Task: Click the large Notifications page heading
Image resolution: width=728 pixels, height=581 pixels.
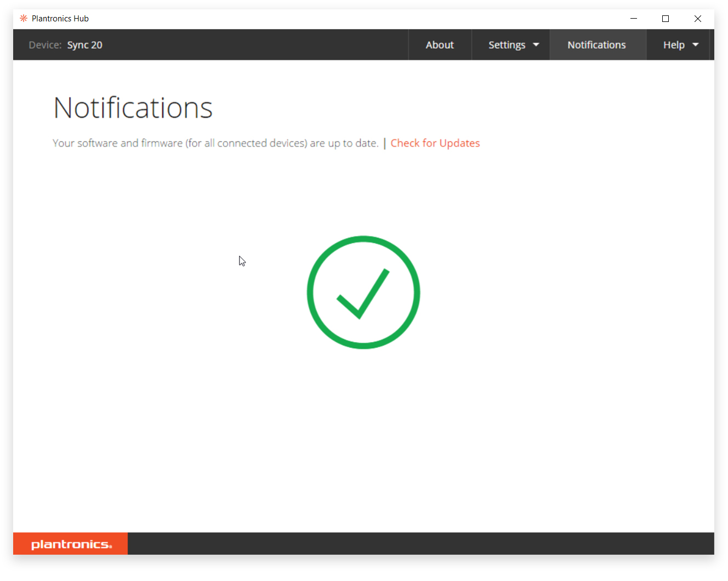Action: 133,108
